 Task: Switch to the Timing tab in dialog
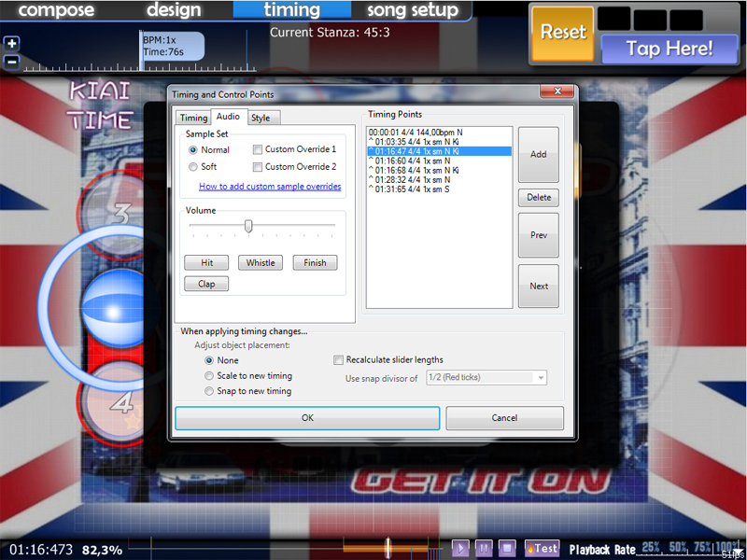(193, 118)
